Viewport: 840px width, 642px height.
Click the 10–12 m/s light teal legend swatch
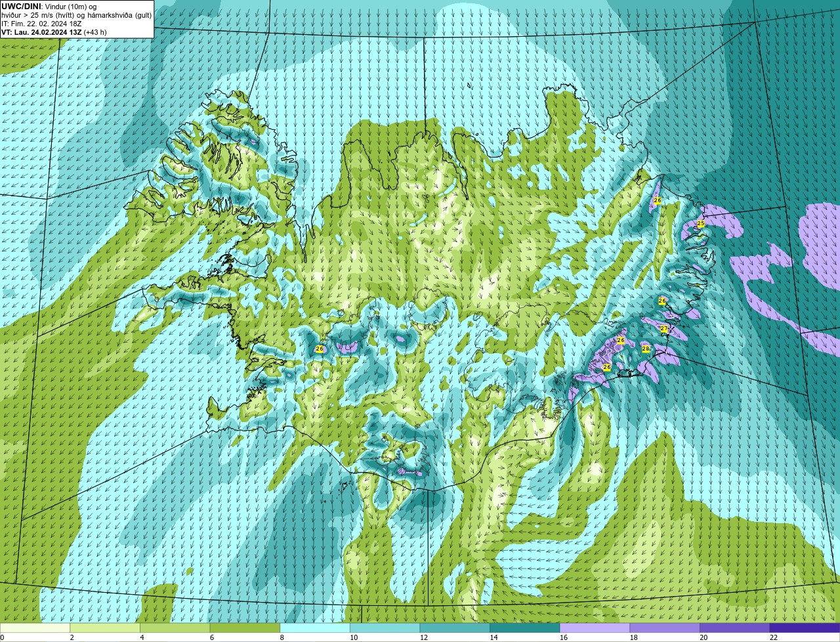point(385,628)
